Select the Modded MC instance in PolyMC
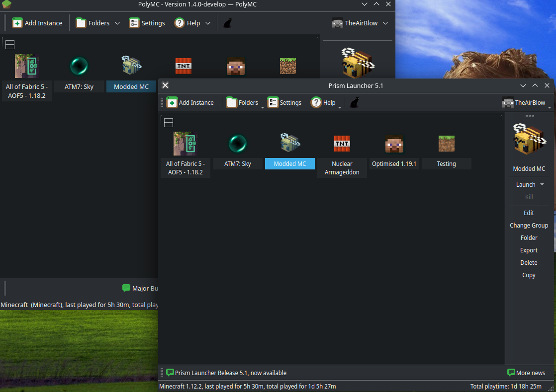556x392 pixels. click(x=131, y=86)
